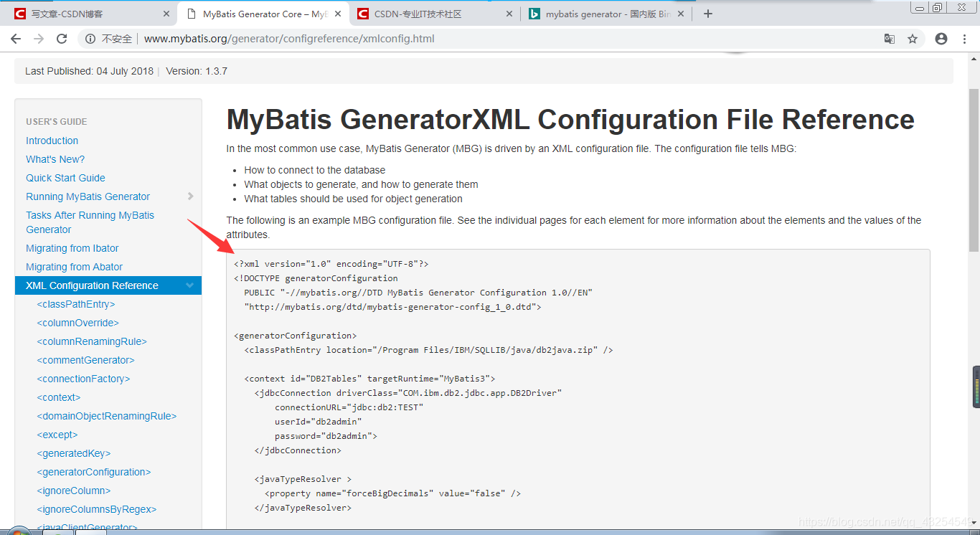The width and height of the screenshot is (980, 535).
Task: Open the <commentGenerator> reference link
Action: (85, 360)
